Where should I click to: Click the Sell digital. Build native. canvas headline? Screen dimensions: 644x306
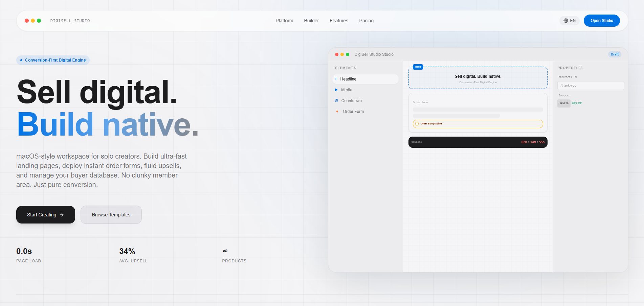478,76
